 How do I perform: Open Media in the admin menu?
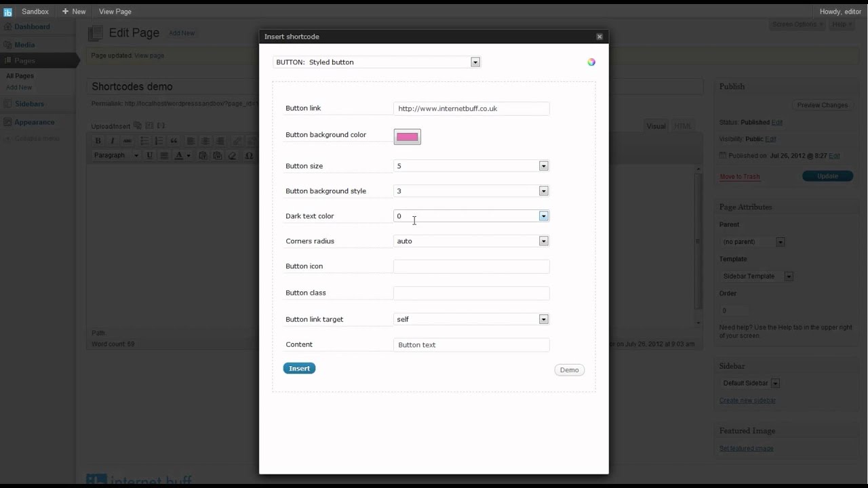[24, 45]
